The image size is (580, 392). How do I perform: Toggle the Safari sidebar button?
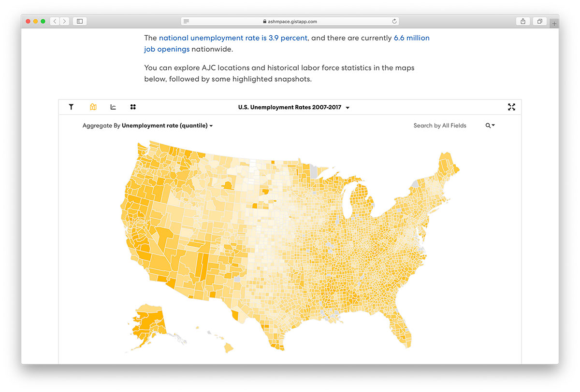80,21
